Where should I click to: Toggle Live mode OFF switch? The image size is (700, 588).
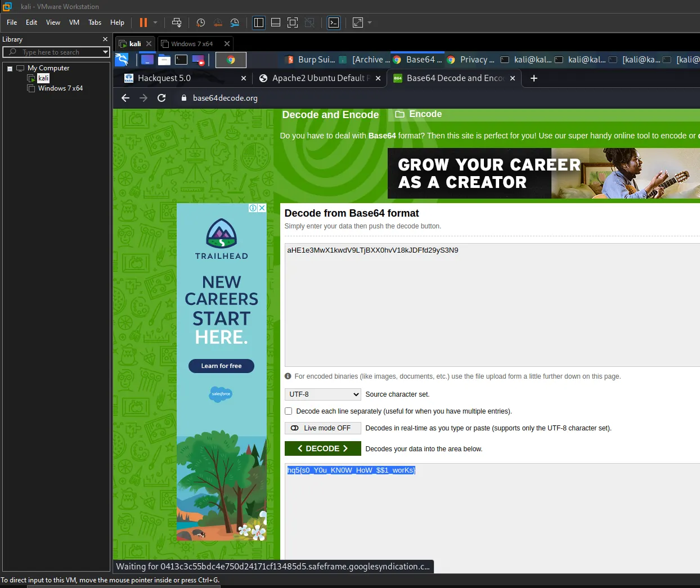point(322,428)
